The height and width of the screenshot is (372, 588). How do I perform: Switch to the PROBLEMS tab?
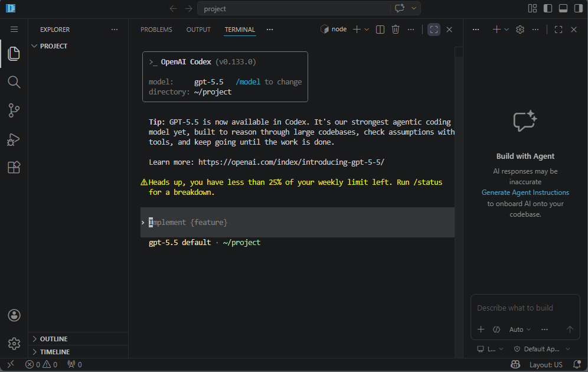(156, 30)
